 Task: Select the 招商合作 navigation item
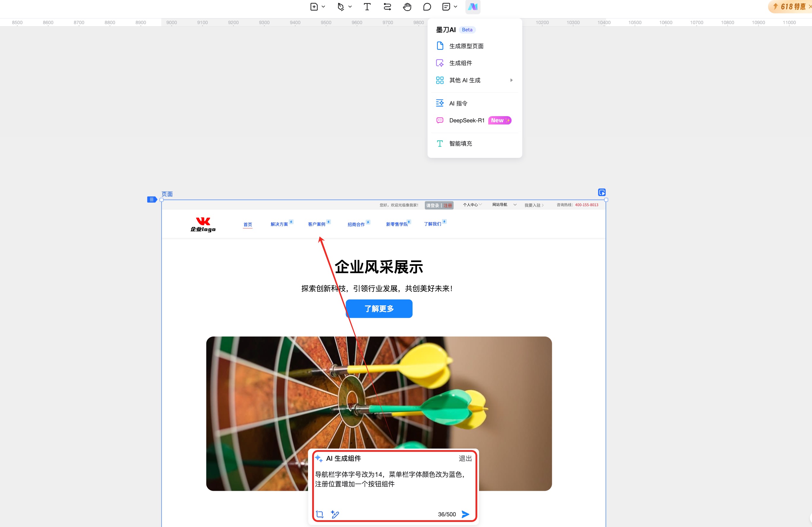(356, 225)
